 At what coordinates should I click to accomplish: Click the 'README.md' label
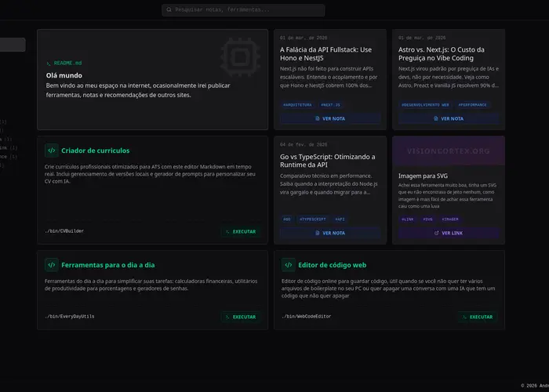pyautogui.click(x=67, y=64)
